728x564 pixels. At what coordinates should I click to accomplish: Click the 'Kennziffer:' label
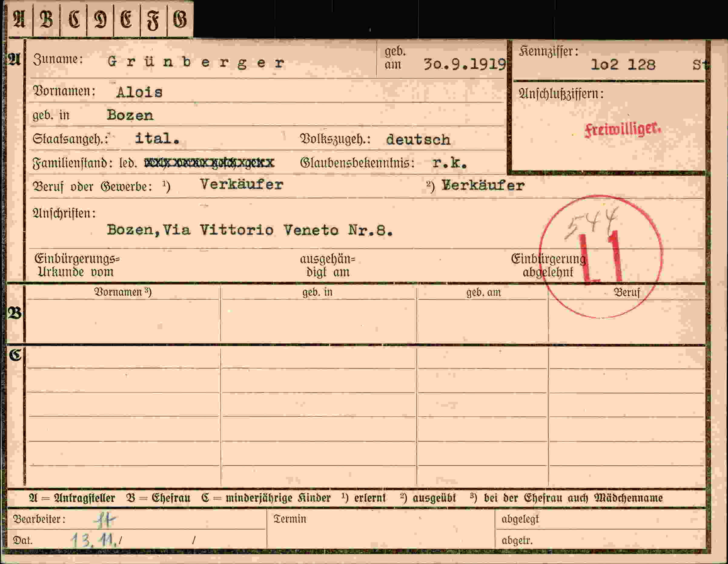click(549, 51)
